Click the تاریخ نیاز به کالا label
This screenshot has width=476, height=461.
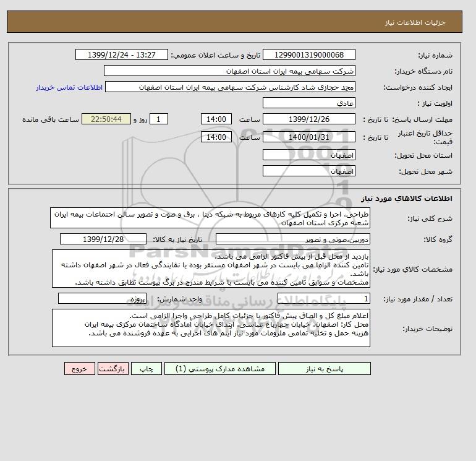click(177, 239)
